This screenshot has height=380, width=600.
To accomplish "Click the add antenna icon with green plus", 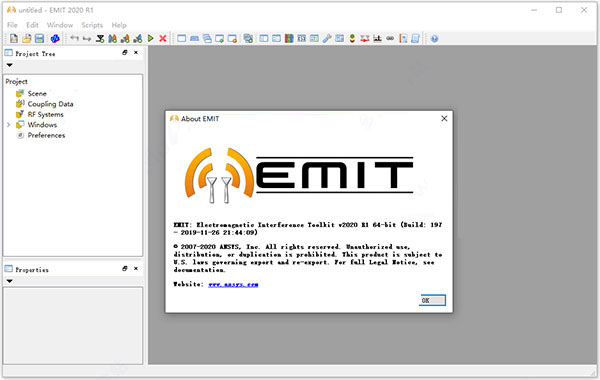I will pyautogui.click(x=100, y=38).
